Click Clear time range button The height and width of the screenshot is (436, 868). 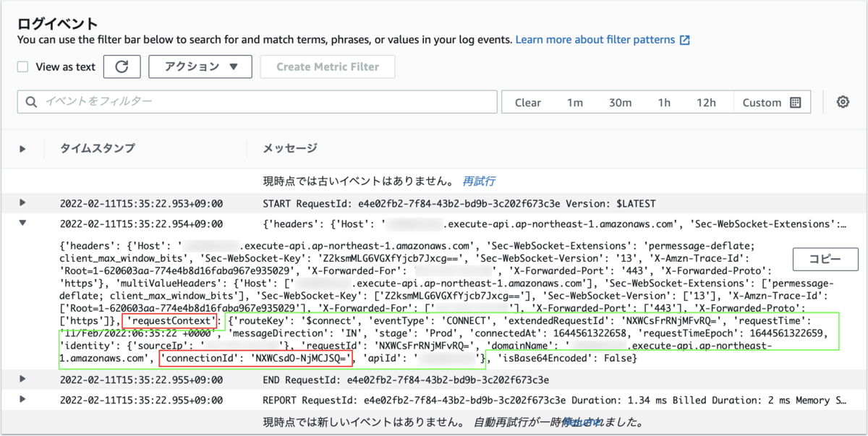[x=528, y=103]
